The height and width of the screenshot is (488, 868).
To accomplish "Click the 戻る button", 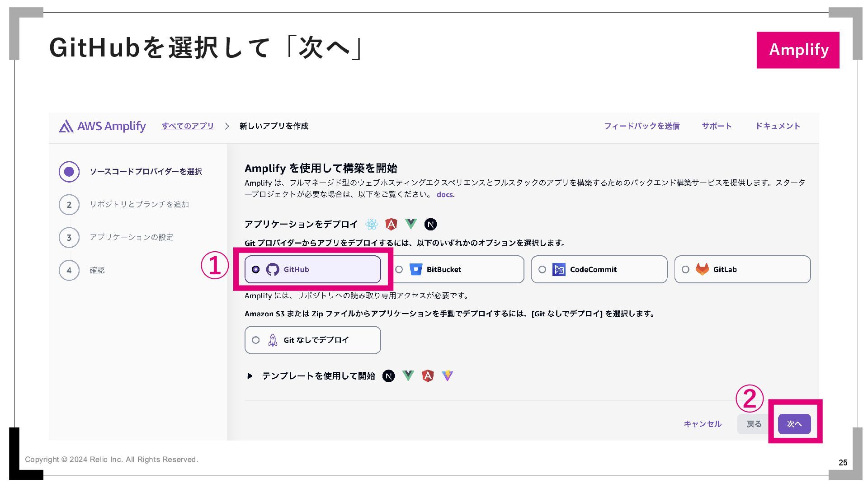I will click(754, 424).
